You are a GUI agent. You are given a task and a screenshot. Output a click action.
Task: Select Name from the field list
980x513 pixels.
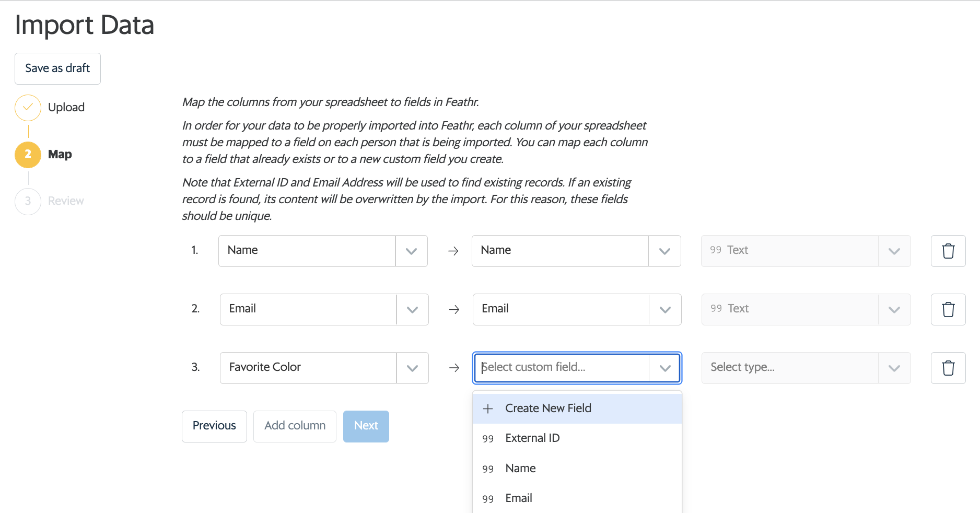coord(577,469)
